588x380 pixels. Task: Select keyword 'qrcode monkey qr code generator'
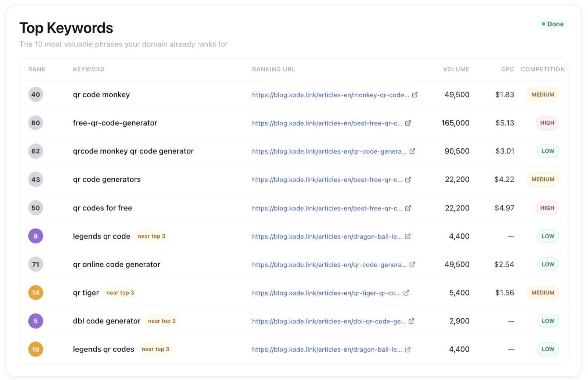133,151
